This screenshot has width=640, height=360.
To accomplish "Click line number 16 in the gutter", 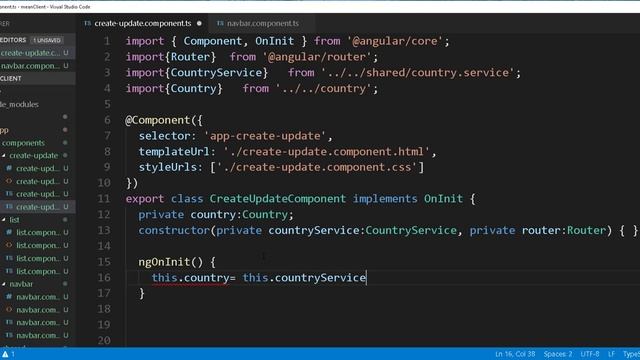I will click(104, 278).
